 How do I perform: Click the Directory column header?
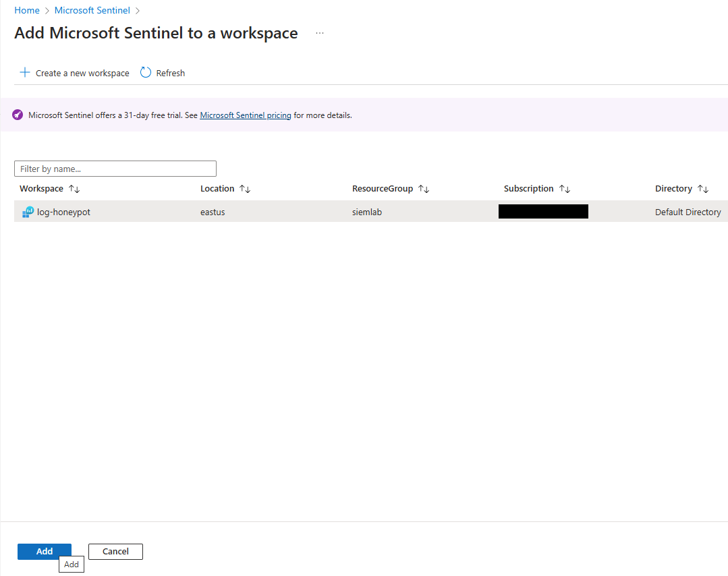[x=673, y=188]
